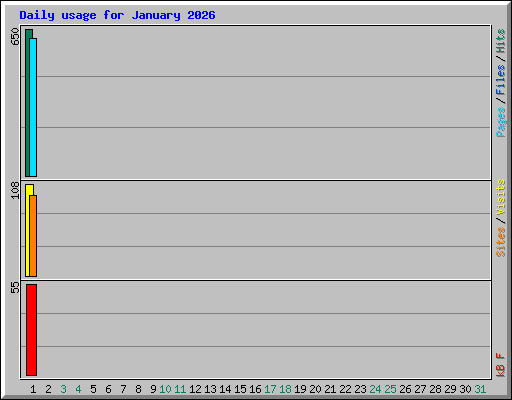Click day label '15' on the x-axis
Image resolution: width=512 pixels, height=400 pixels.
pyautogui.click(x=240, y=389)
